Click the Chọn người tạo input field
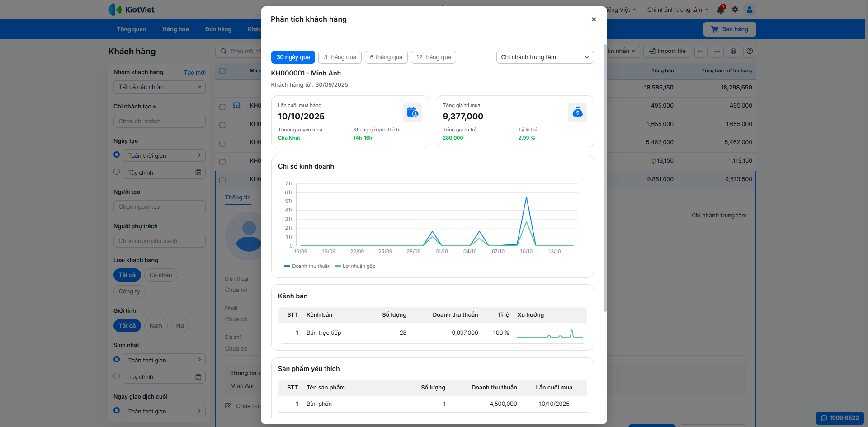Image resolution: width=868 pixels, height=427 pixels. pos(159,207)
